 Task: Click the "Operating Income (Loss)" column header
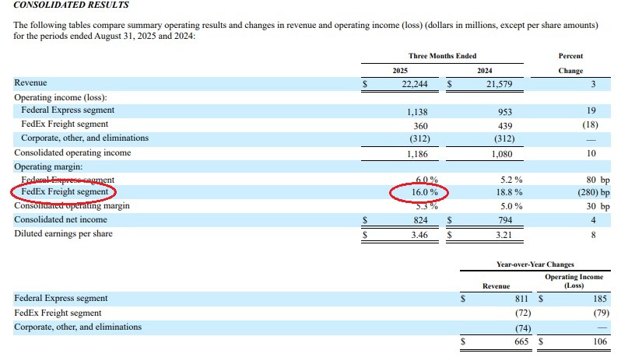click(x=574, y=282)
